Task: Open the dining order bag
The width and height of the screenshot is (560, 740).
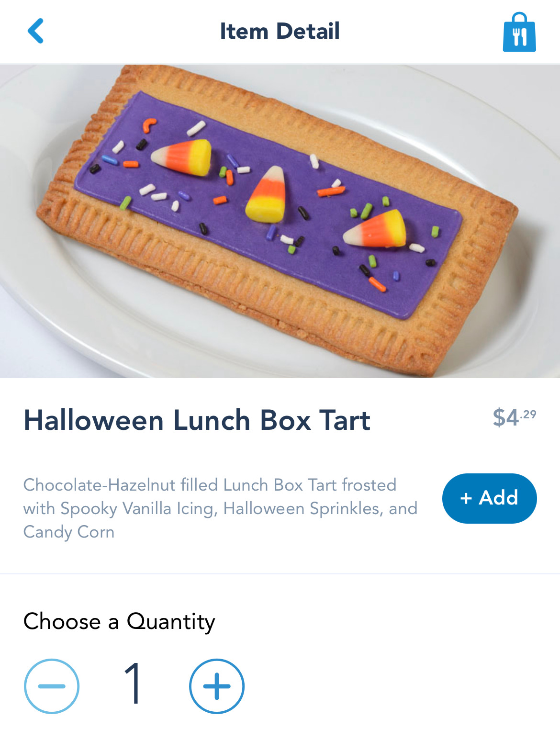Action: point(519,33)
